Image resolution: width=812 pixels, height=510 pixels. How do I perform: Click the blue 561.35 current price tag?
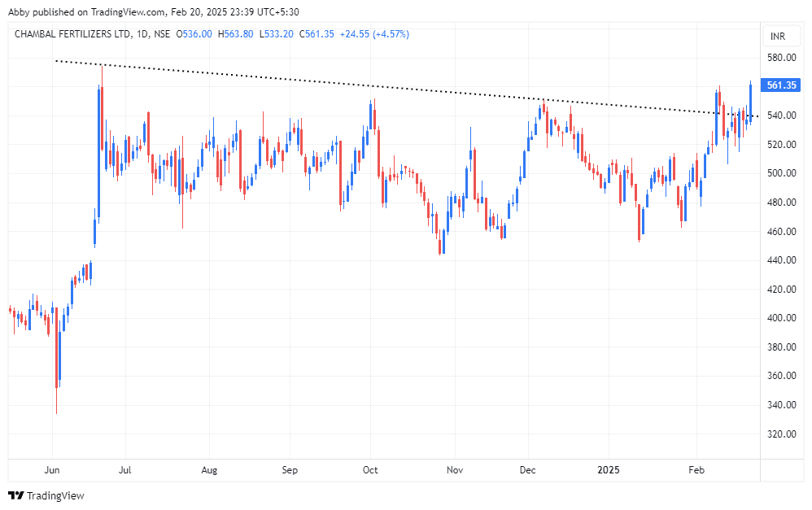point(780,85)
